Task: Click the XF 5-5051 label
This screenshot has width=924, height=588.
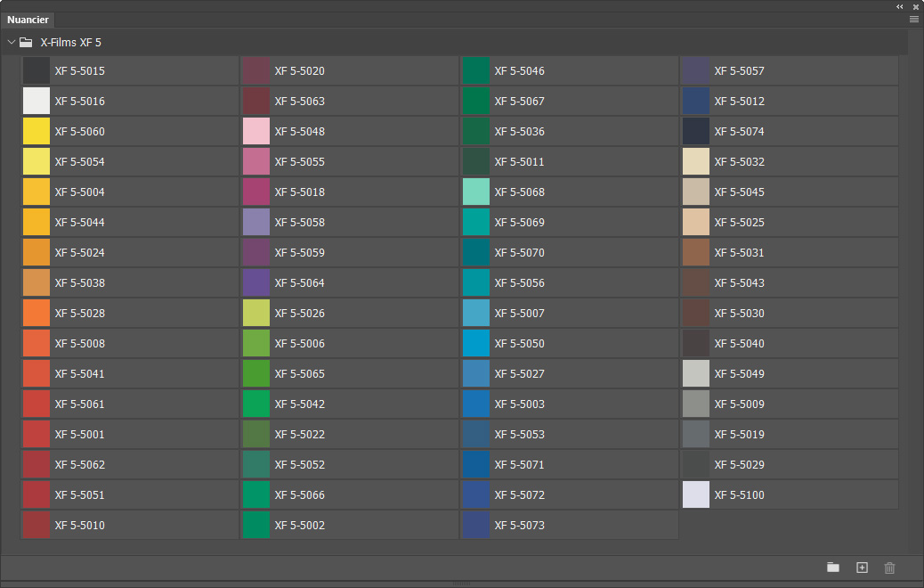Action: coord(79,494)
